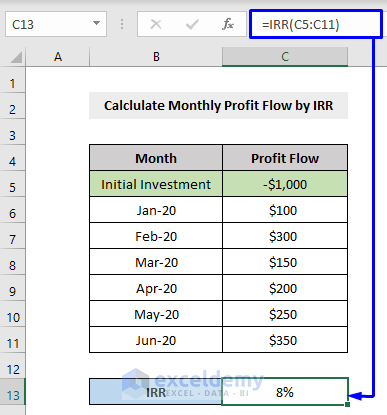The height and width of the screenshot is (415, 387).
Task: Select row 4 header
Action: [x=12, y=158]
